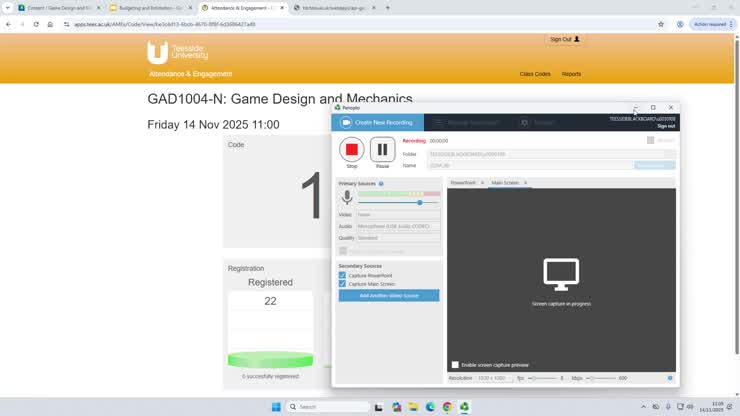Screen dimensions: 740x416
Task: Click Add Another Video Source button
Action: tap(389, 296)
